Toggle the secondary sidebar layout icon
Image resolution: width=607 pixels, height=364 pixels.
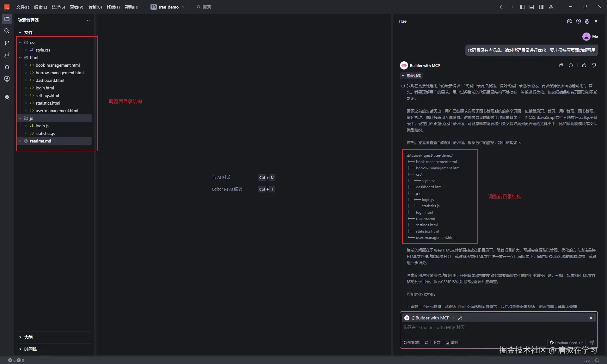tap(541, 7)
